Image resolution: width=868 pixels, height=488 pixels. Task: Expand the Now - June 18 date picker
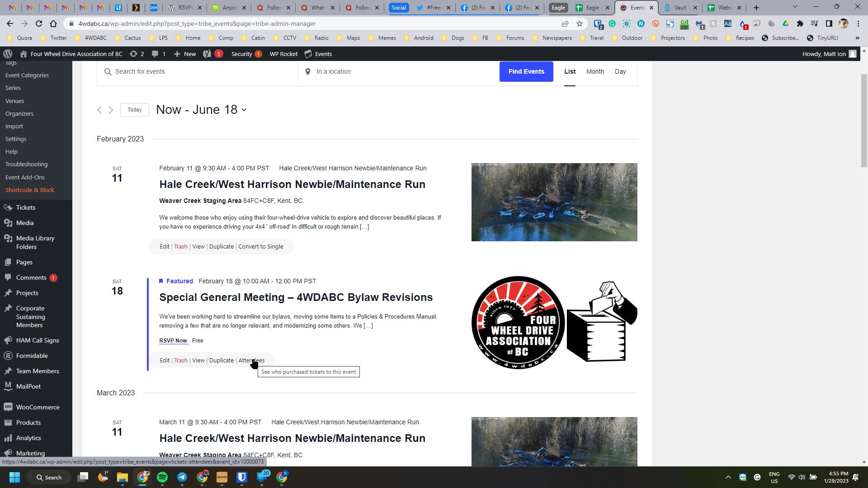point(201,110)
